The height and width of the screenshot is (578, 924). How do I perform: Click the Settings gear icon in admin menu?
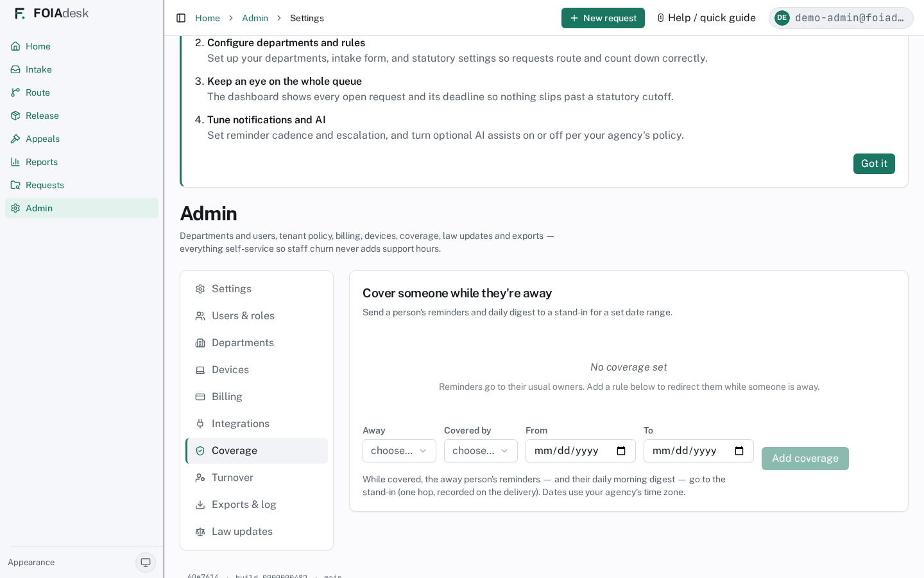200,289
